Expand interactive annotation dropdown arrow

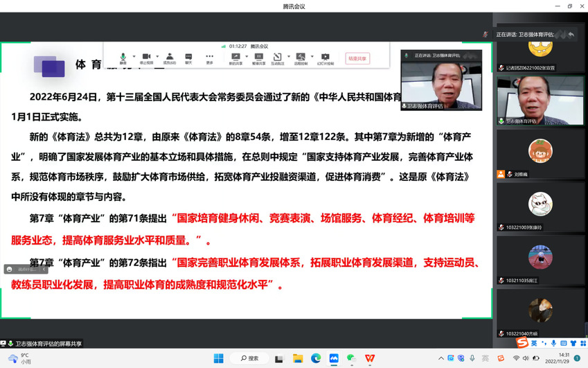(x=288, y=57)
